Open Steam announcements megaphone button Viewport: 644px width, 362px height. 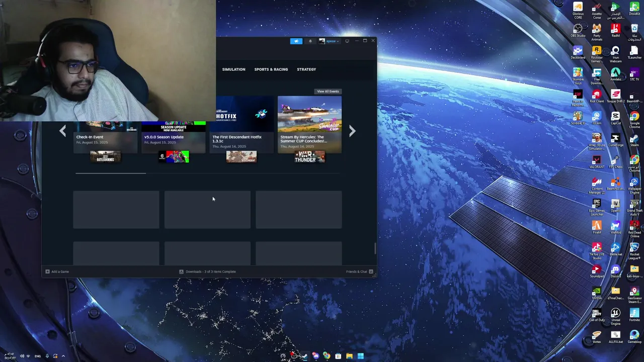pyautogui.click(x=296, y=41)
